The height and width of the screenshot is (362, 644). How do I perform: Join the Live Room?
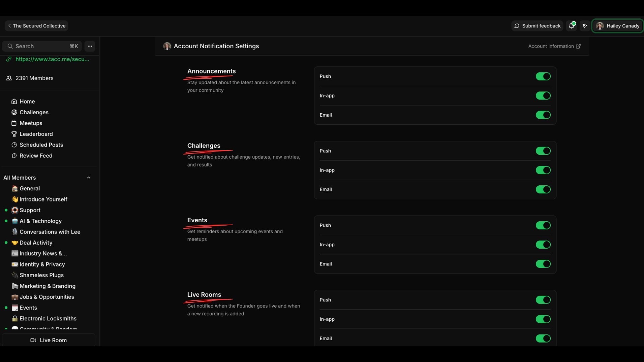coord(49,340)
